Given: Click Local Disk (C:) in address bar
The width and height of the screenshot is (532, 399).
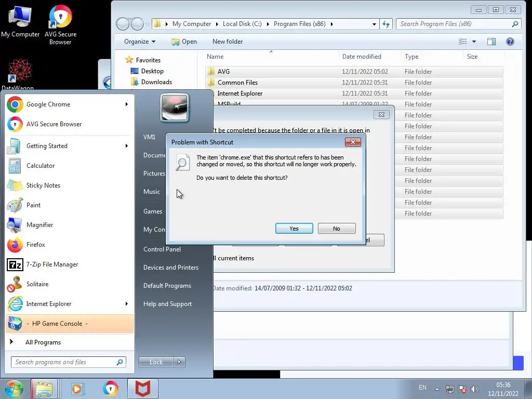Looking at the screenshot, I should tap(242, 24).
